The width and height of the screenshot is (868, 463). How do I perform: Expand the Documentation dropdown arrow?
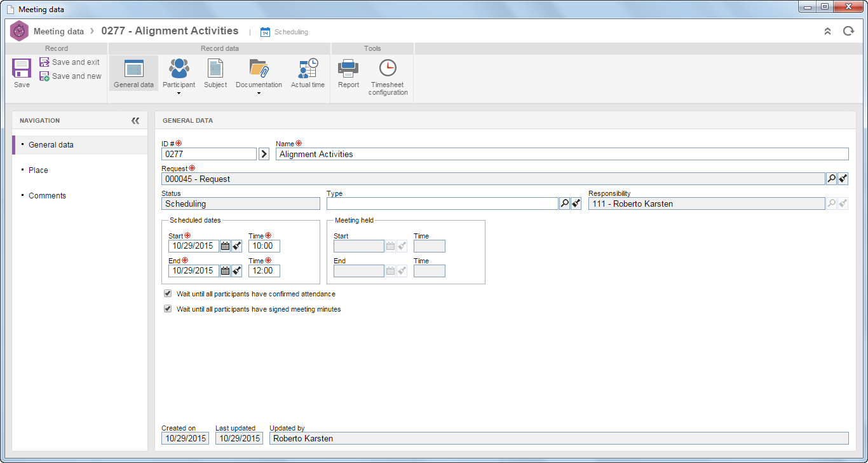pos(259,93)
